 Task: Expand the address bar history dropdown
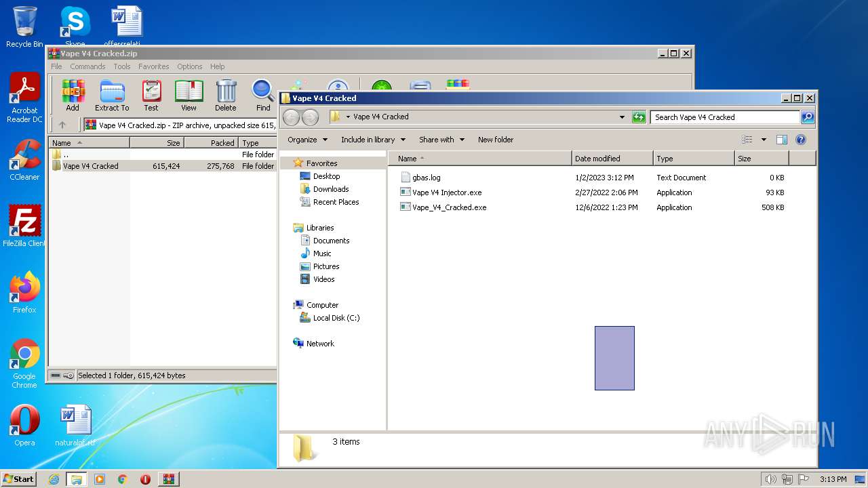(622, 117)
